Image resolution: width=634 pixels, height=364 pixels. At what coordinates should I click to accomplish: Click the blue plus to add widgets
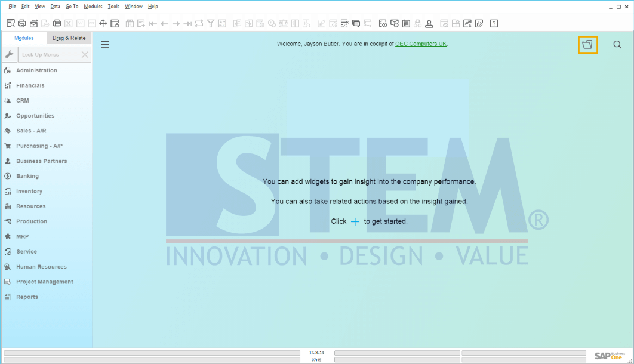355,221
